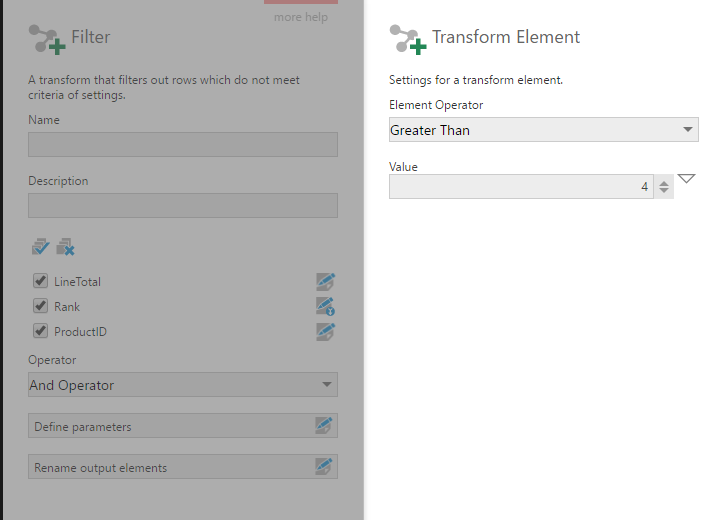The height and width of the screenshot is (520, 722).
Task: Uncheck the LineTotal checkbox
Action: 41,282
